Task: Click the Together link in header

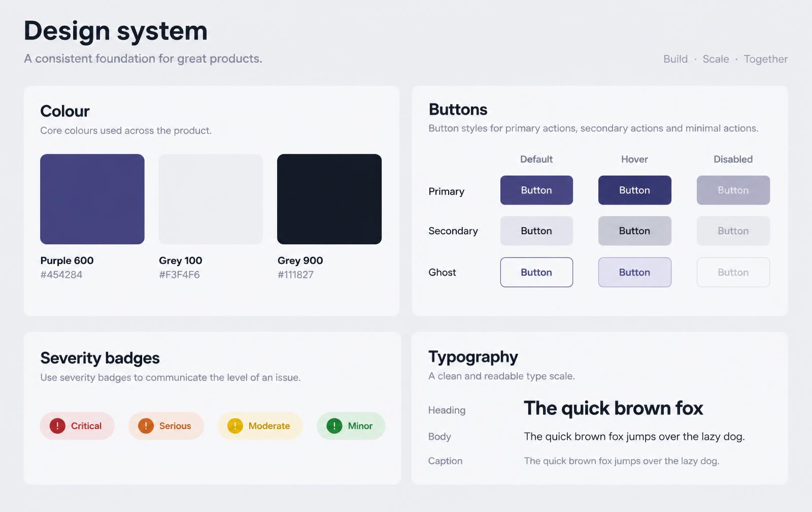Action: (x=766, y=59)
